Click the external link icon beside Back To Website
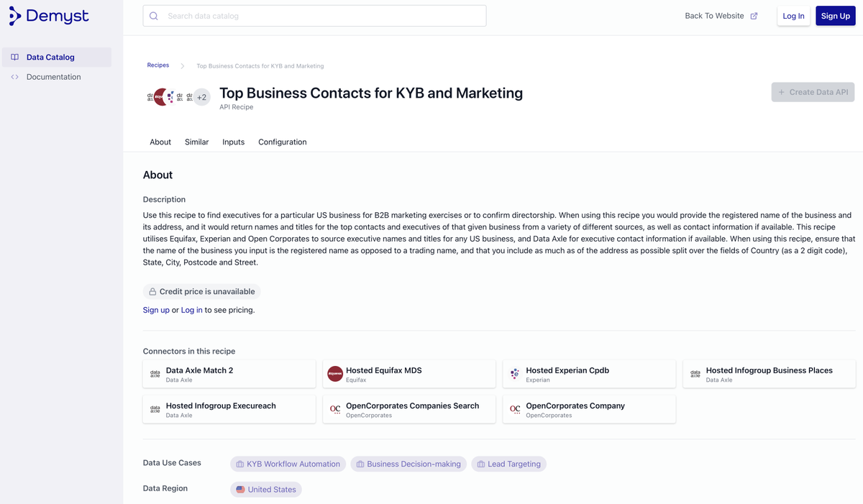Screen dimensions: 863x504 point(754,16)
